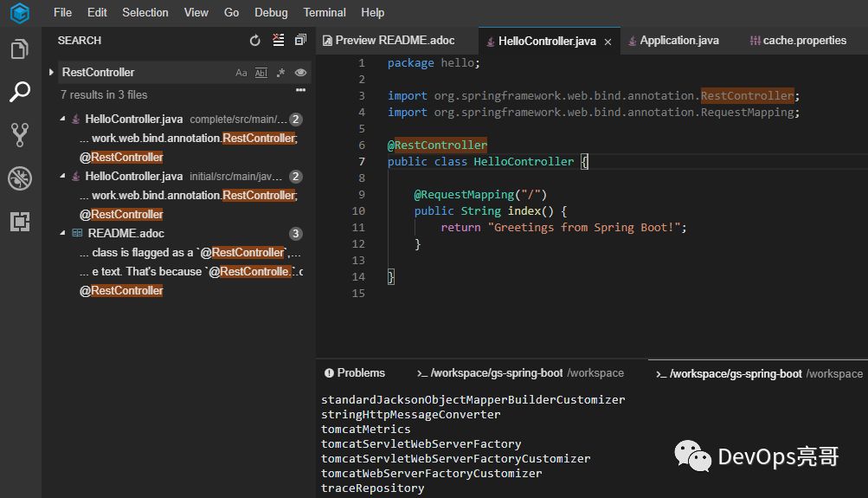
Task: Toggle Use Regular Expression search option
Action: coord(280,74)
